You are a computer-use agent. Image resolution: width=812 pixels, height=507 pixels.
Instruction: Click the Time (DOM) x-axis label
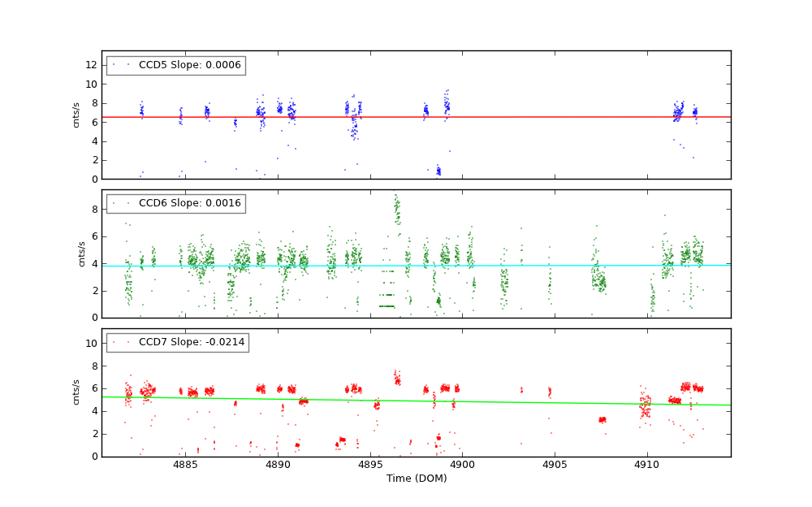tap(416, 479)
